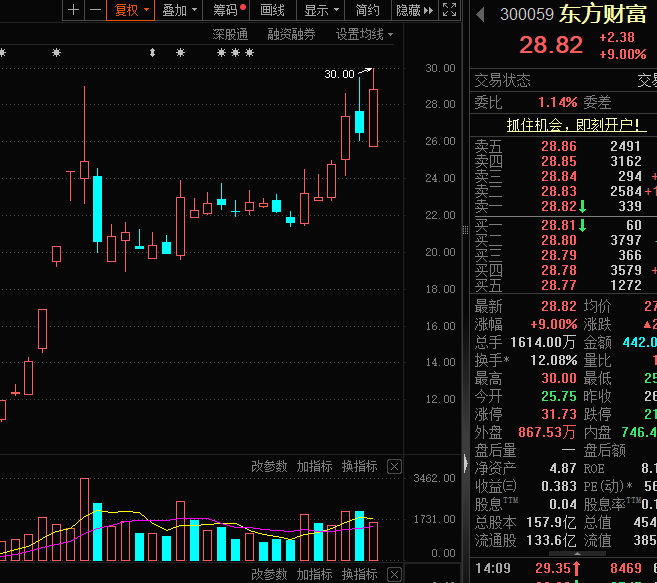The width and height of the screenshot is (657, 583).
Task: Click the 买五 price 28.77
Action: tap(559, 285)
